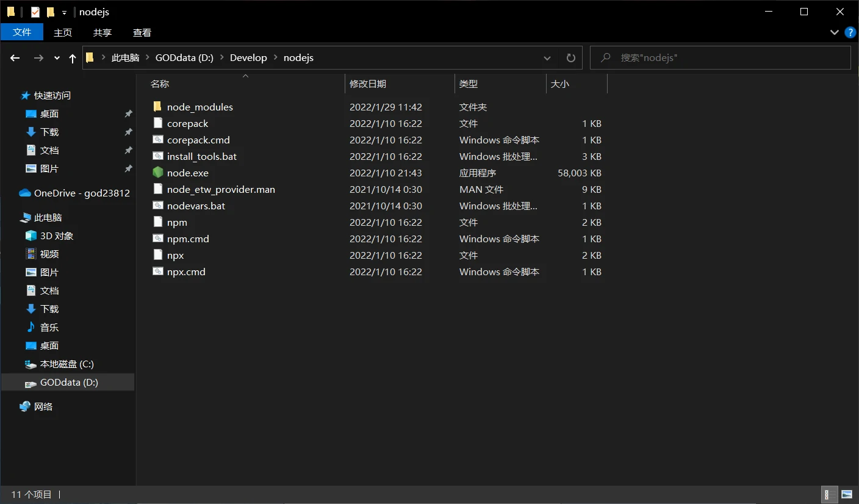The height and width of the screenshot is (504, 859).
Task: Click the help question mark icon
Action: pyautogui.click(x=850, y=32)
